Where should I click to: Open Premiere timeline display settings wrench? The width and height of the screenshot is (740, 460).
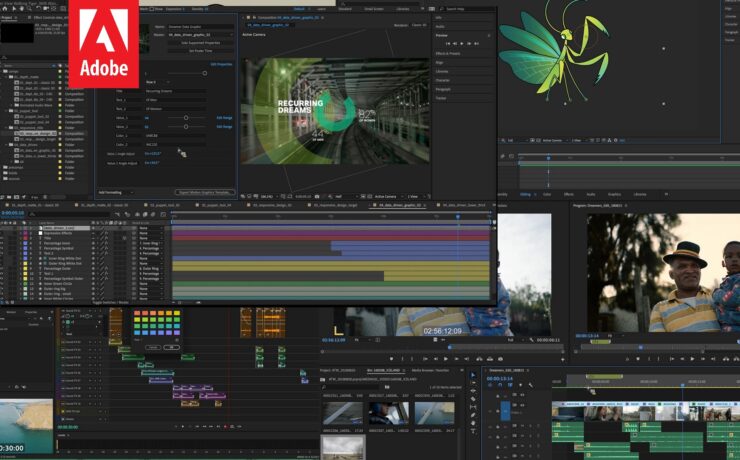[x=530, y=385]
